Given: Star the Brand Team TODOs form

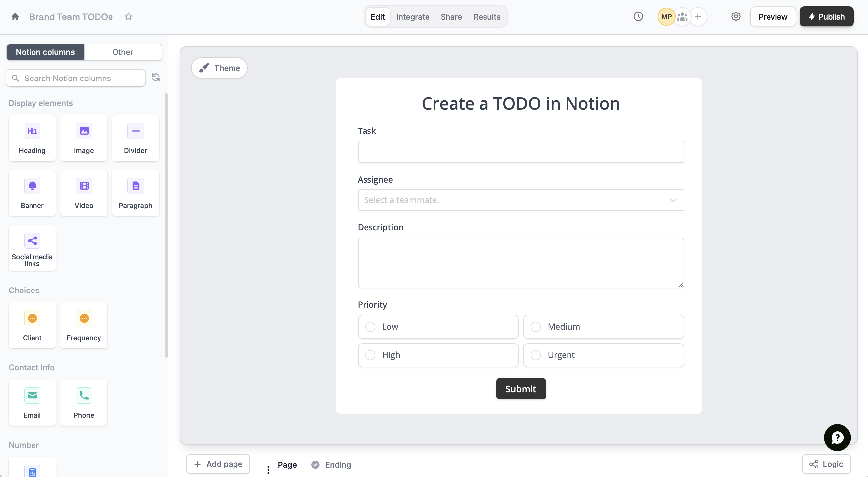Looking at the screenshot, I should (128, 17).
